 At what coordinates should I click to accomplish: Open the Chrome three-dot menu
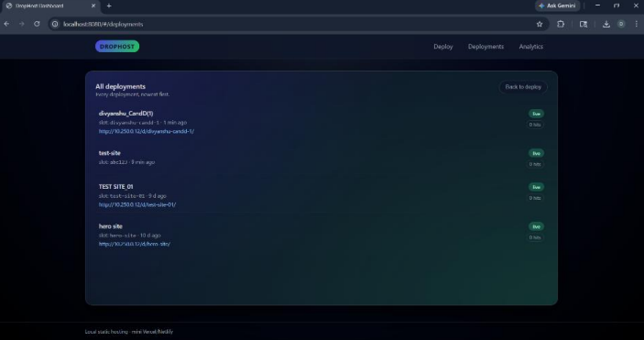point(636,24)
